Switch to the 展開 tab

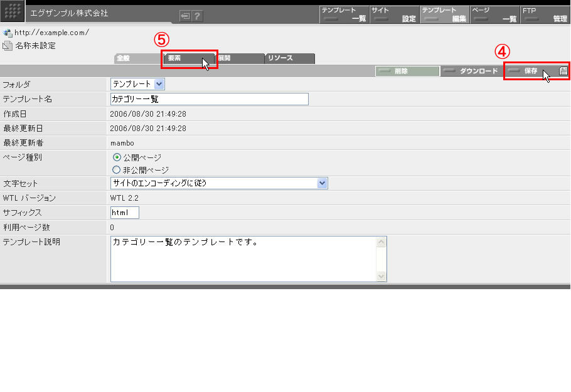240,58
